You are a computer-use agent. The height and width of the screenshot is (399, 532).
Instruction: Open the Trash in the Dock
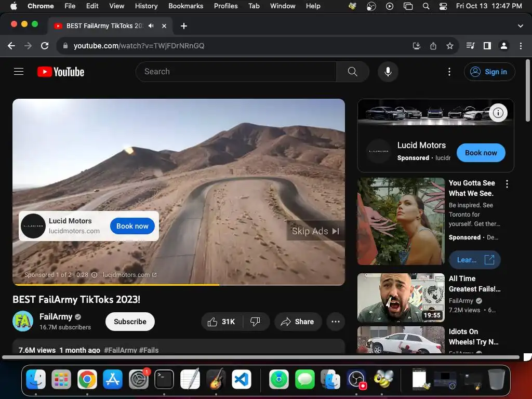(496, 379)
